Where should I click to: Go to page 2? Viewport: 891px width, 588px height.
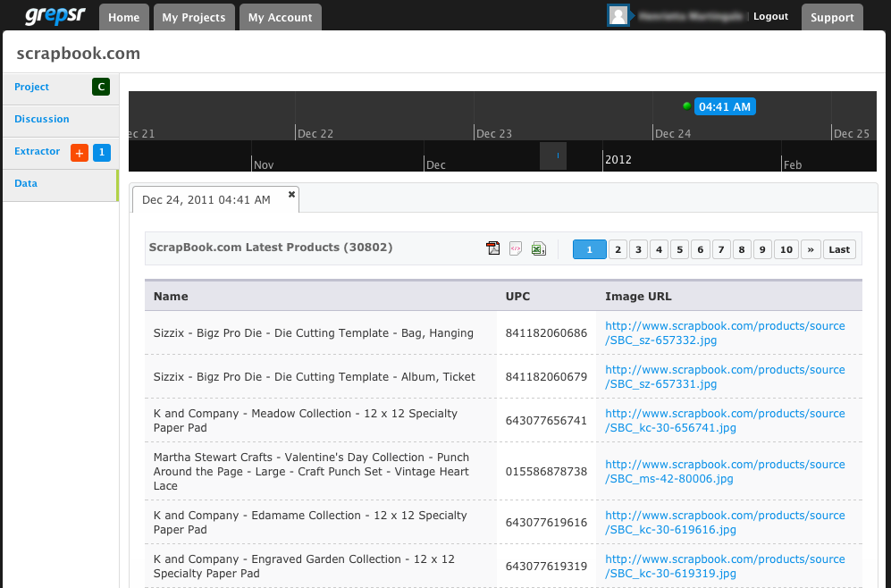(618, 249)
